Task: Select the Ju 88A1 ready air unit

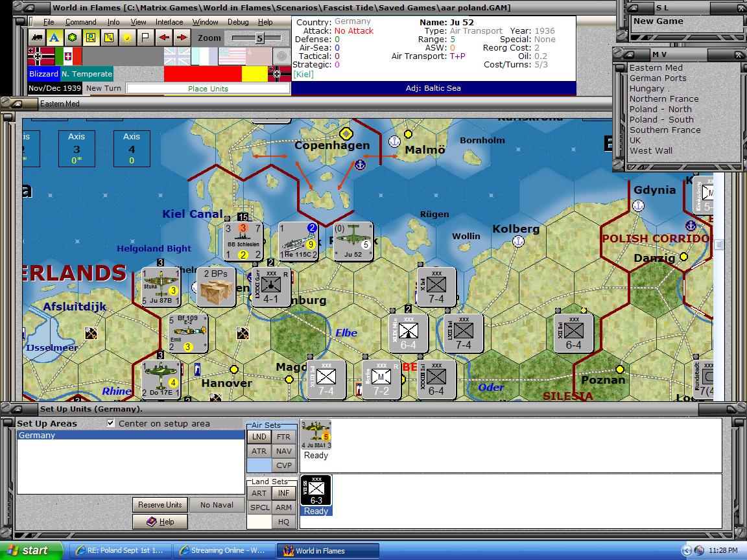Action: pos(316,436)
